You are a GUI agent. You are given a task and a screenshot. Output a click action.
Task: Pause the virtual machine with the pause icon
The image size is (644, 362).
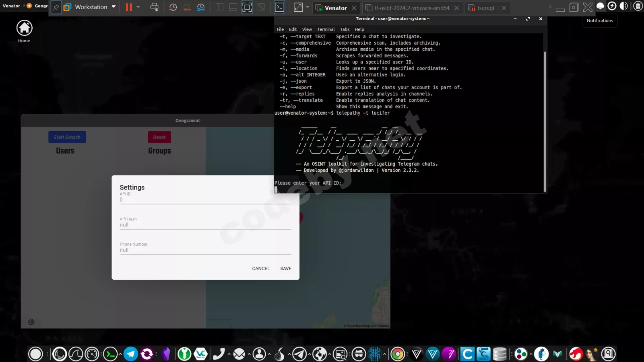pyautogui.click(x=128, y=7)
